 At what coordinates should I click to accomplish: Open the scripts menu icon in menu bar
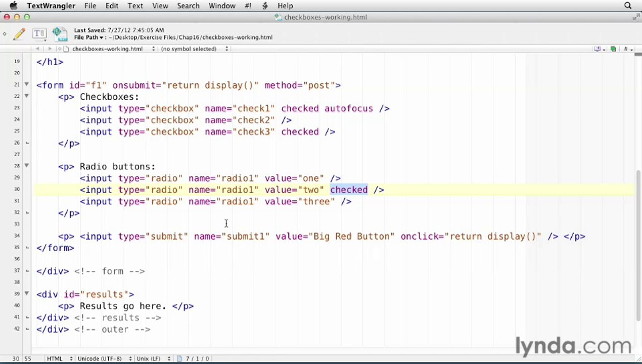point(265,6)
